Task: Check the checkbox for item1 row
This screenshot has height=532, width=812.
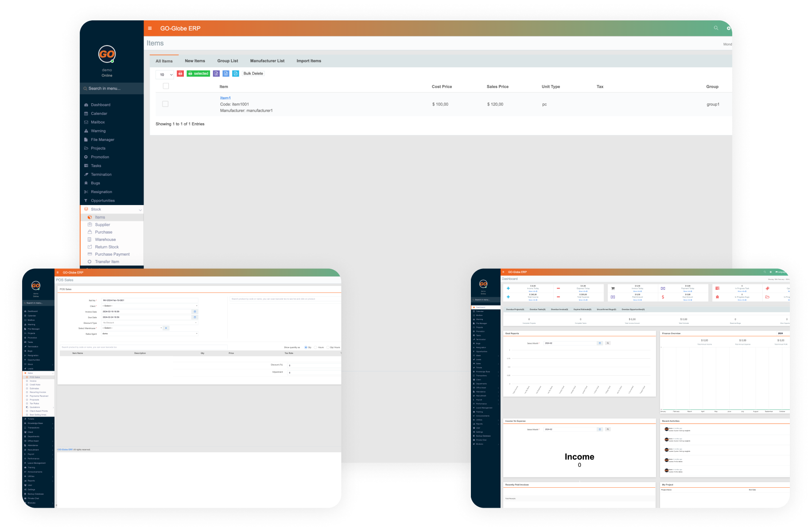Action: (165, 104)
